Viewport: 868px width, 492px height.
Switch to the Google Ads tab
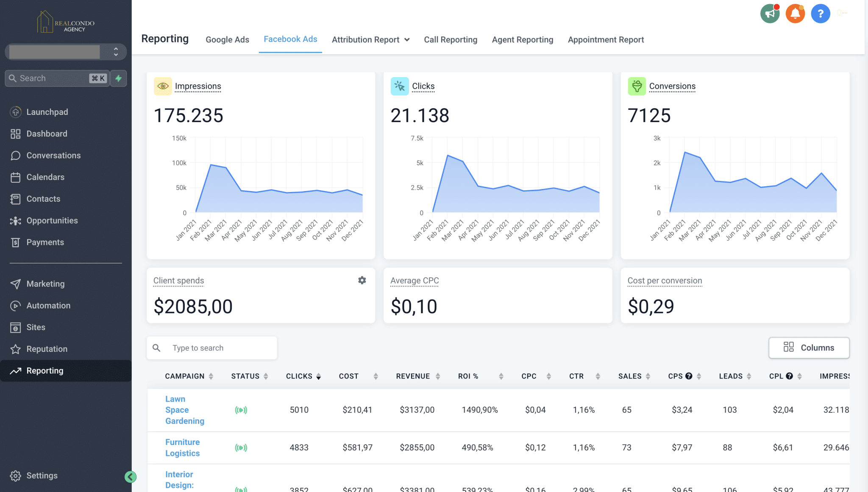tap(227, 39)
